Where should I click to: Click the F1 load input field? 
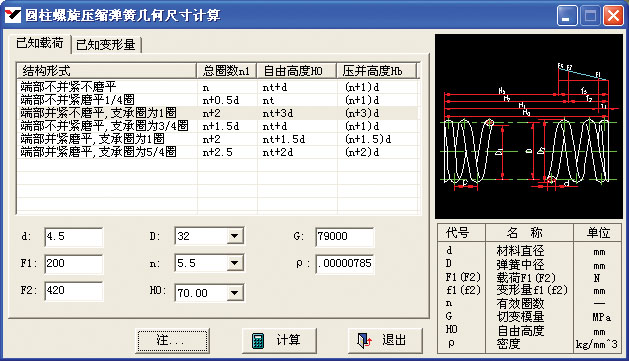click(74, 264)
